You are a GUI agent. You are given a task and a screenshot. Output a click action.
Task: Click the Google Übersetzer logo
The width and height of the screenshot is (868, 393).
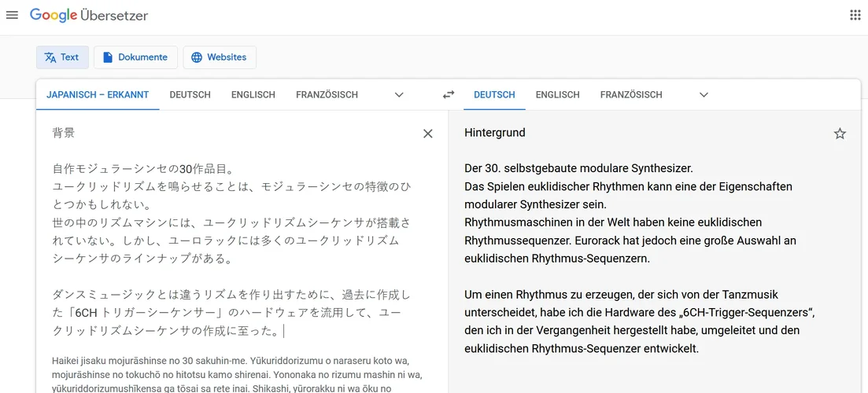[x=89, y=15]
